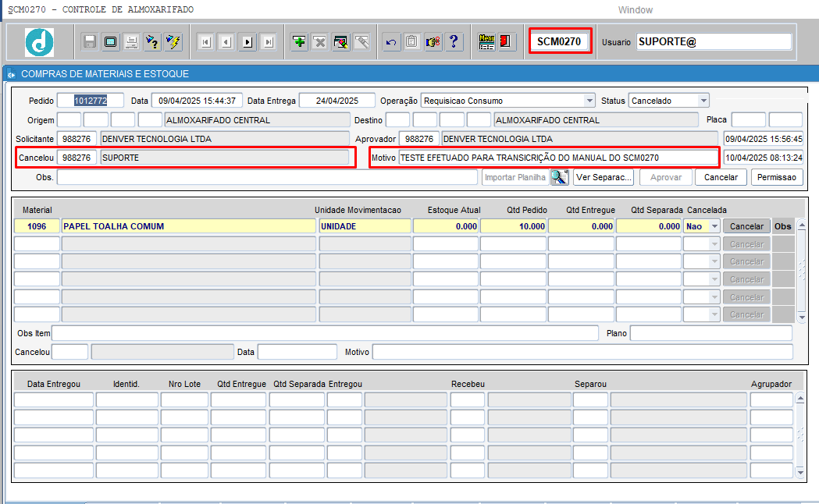Open the Cancelada dropdown for Papel Toalha
Viewport: 819px width, 504px height.
[714, 226]
